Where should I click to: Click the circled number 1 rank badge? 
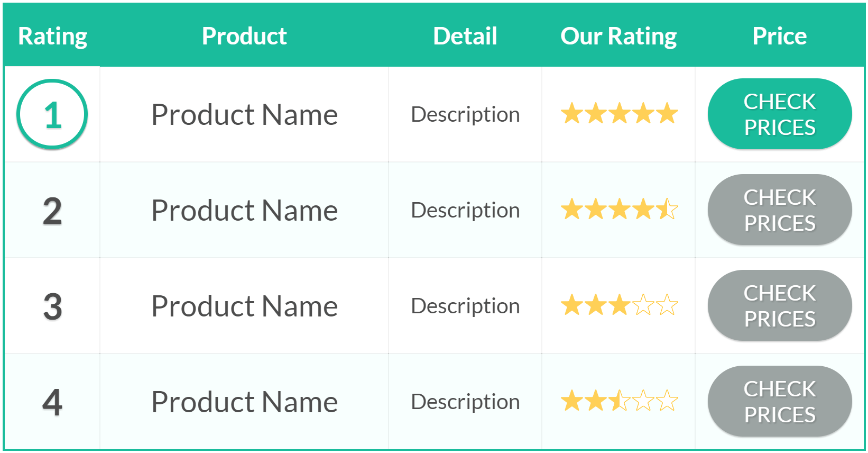point(52,114)
